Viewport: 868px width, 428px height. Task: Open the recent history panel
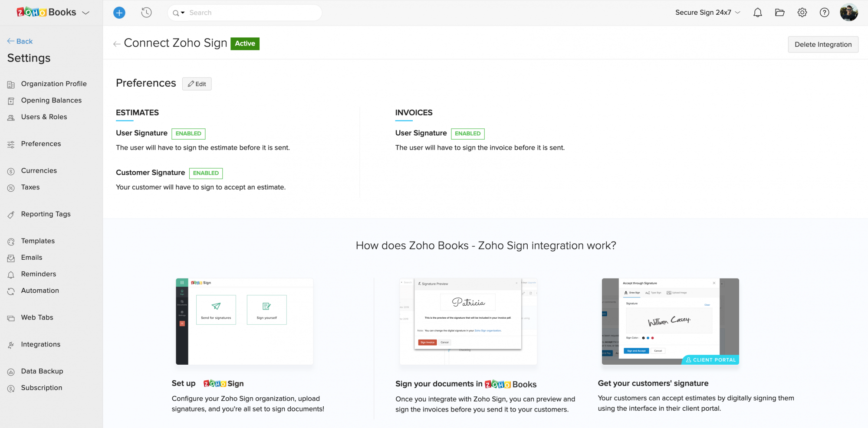146,13
